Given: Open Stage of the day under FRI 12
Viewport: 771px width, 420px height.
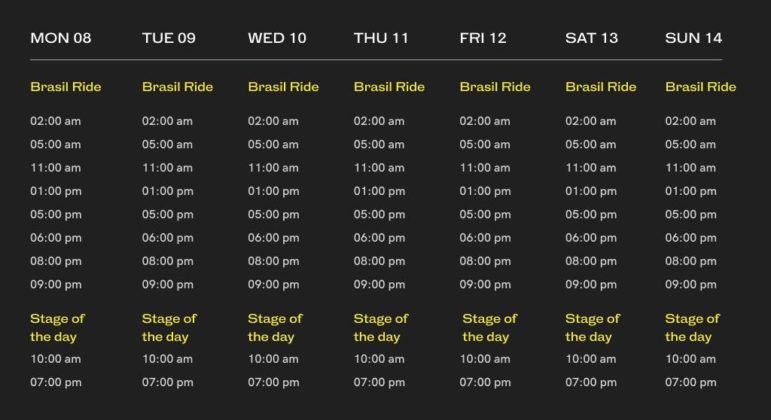Looking at the screenshot, I should [489, 328].
